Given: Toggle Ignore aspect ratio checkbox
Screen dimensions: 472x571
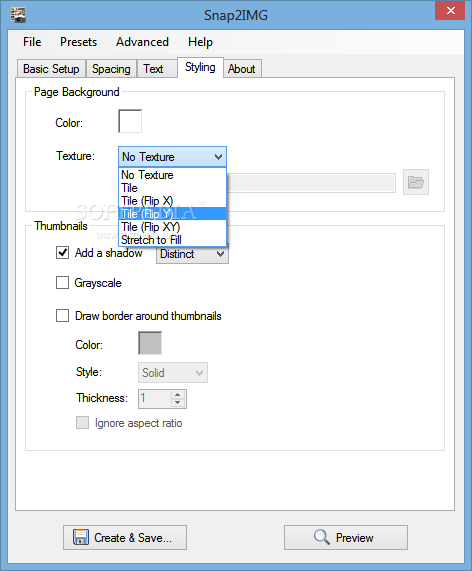Looking at the screenshot, I should click(82, 423).
